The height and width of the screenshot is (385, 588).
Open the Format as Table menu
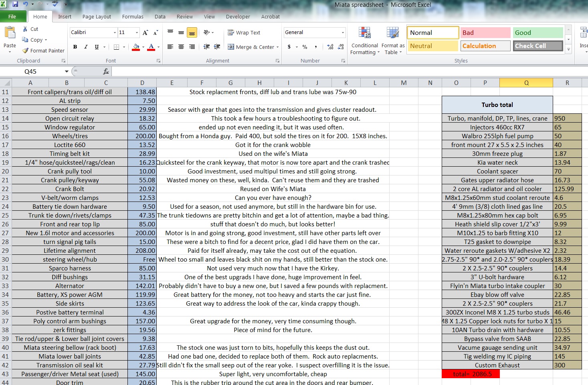coord(393,40)
